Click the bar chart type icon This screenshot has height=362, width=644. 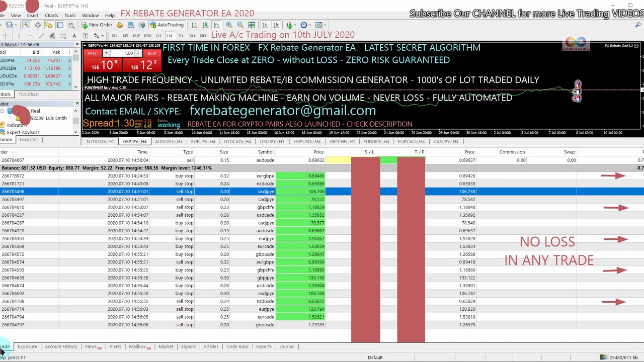[x=194, y=25]
